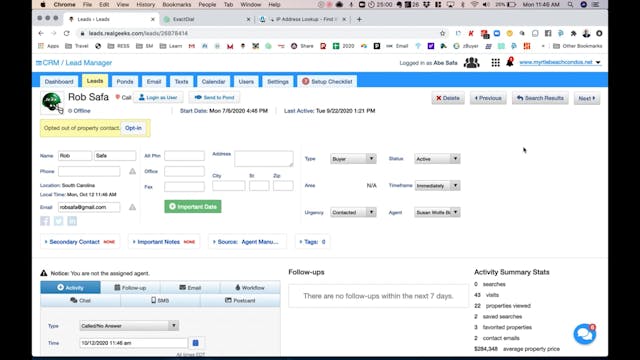Expand the Source section
The height and width of the screenshot is (360, 640).
247,242
